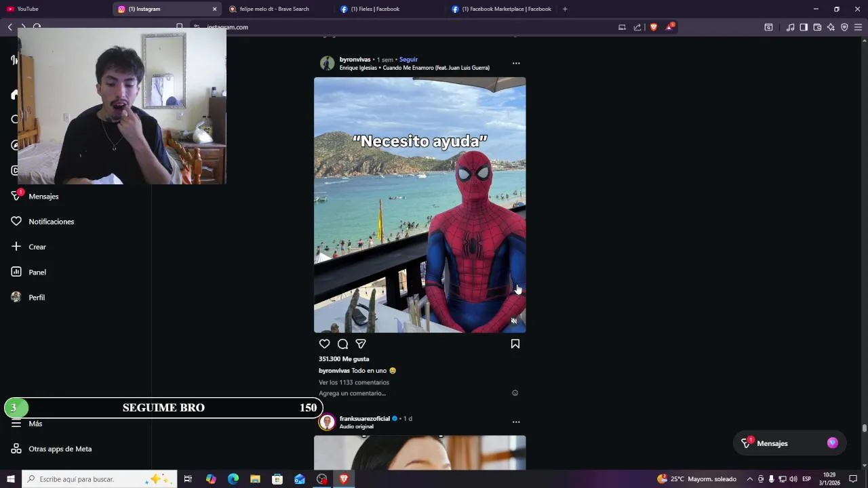Follow byronvivas with the Seguir link
The height and width of the screenshot is (488, 868).
point(408,60)
